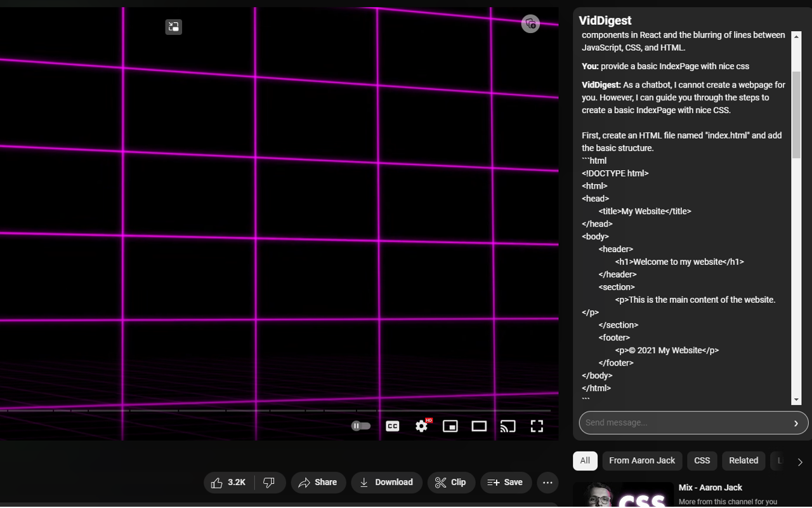Click the VidDigest chat scroll-up arrow
This screenshot has height=508, width=812.
click(796, 36)
